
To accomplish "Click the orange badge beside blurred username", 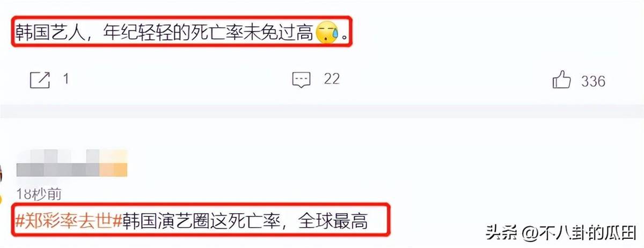I will (x=117, y=163).
